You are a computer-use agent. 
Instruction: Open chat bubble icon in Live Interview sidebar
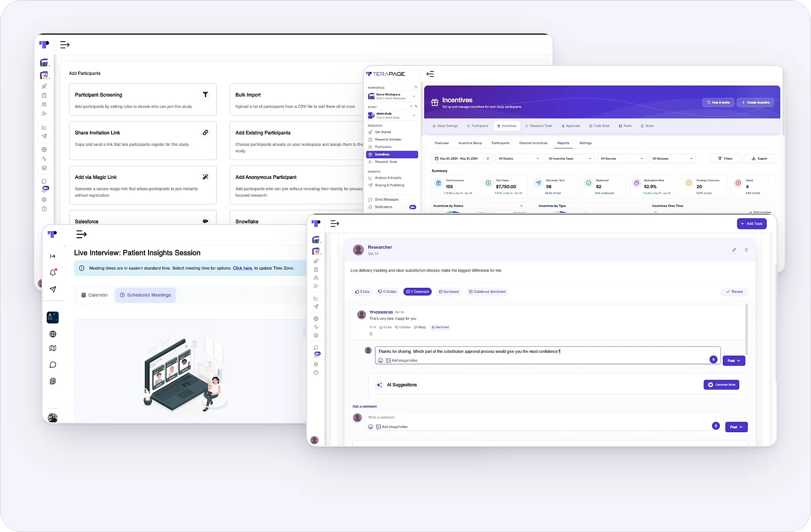click(x=53, y=365)
